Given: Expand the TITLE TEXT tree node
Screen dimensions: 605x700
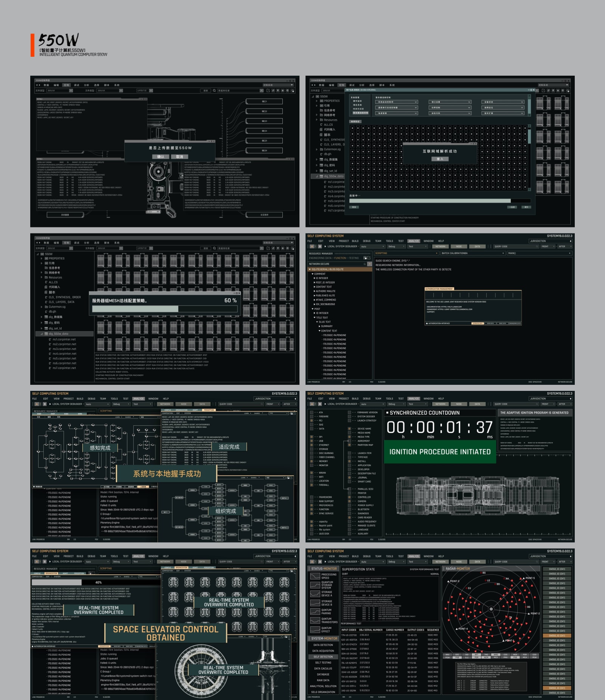Looking at the screenshot, I should (x=315, y=317).
